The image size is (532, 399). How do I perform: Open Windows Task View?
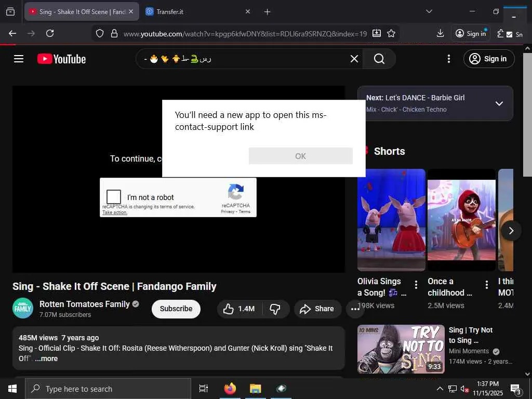tap(203, 389)
